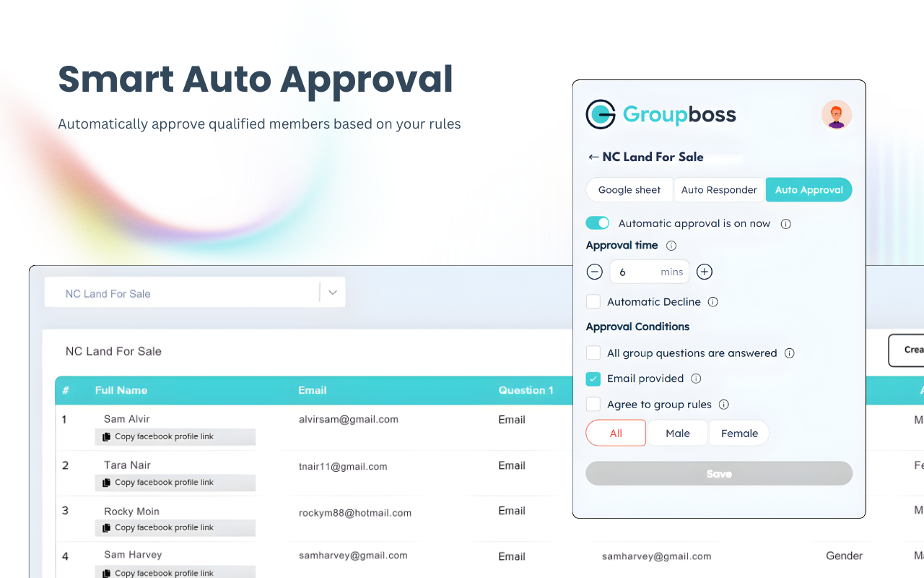This screenshot has height=578, width=924.
Task: Check All group questions are answered
Action: 593,353
